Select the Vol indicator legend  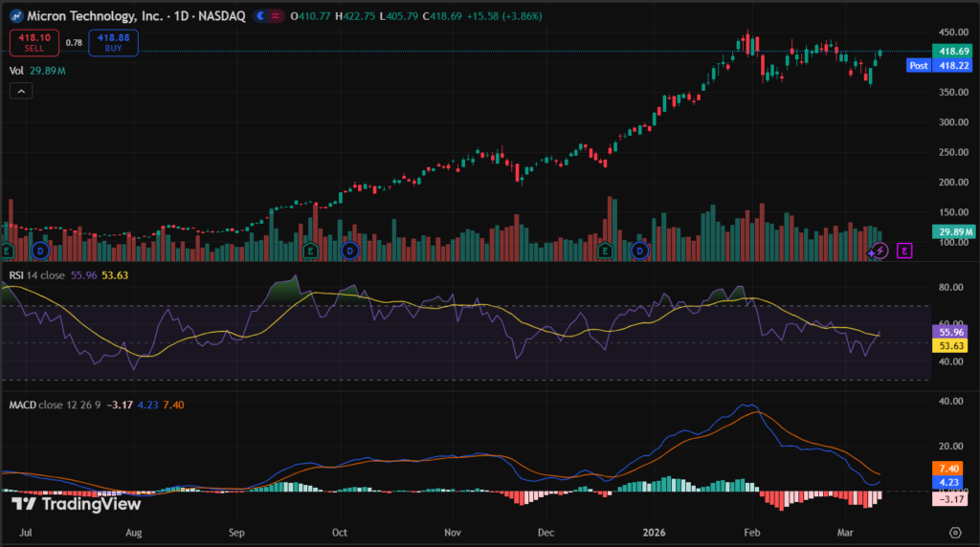coord(16,70)
